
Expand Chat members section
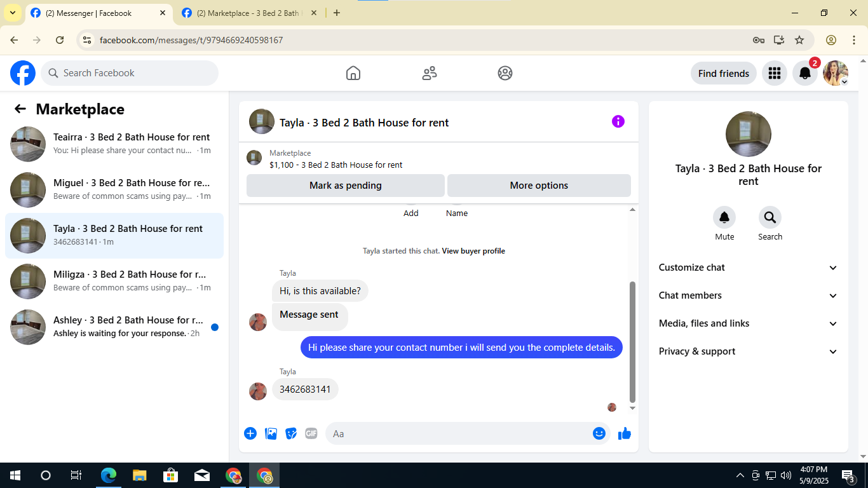click(748, 295)
